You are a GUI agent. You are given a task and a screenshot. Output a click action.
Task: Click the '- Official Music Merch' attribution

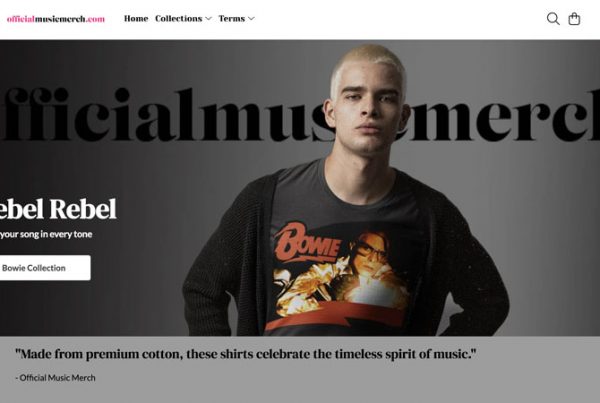55,378
